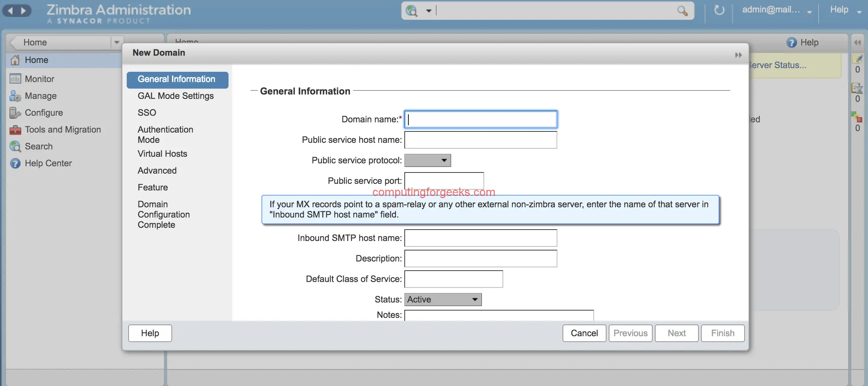Focus the Domain name field
The image size is (868, 386).
481,119
